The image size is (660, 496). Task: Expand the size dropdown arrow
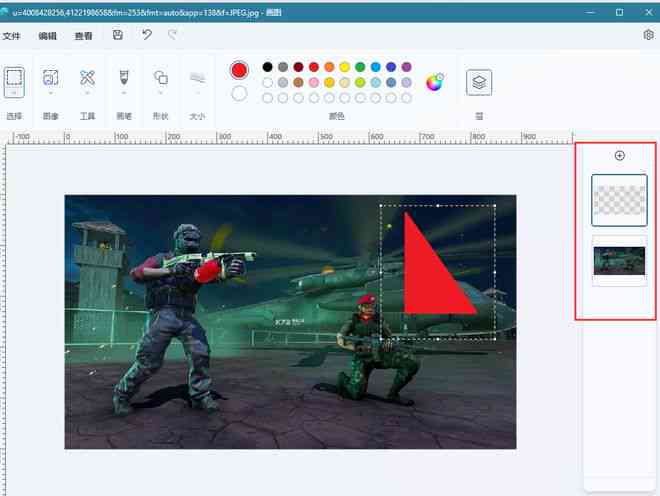click(197, 93)
